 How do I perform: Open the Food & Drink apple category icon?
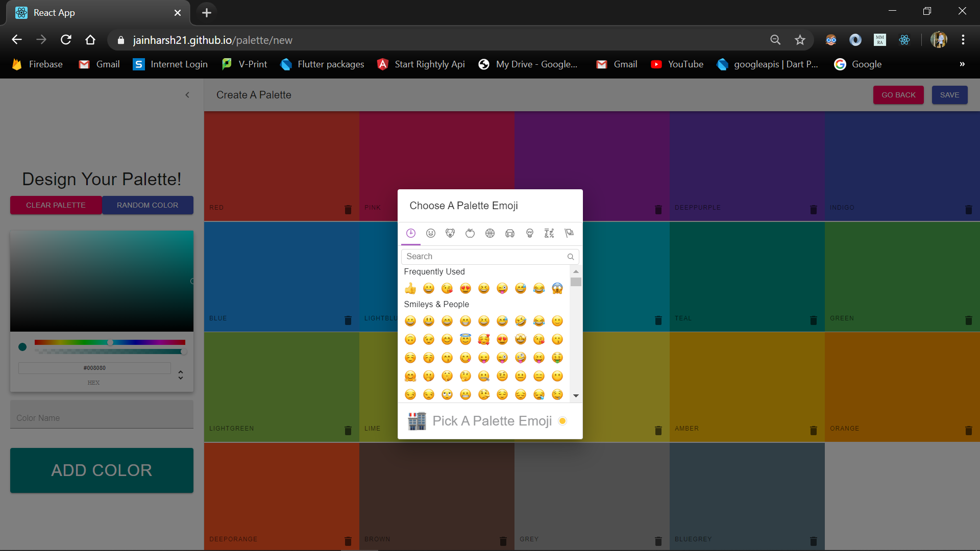point(470,233)
